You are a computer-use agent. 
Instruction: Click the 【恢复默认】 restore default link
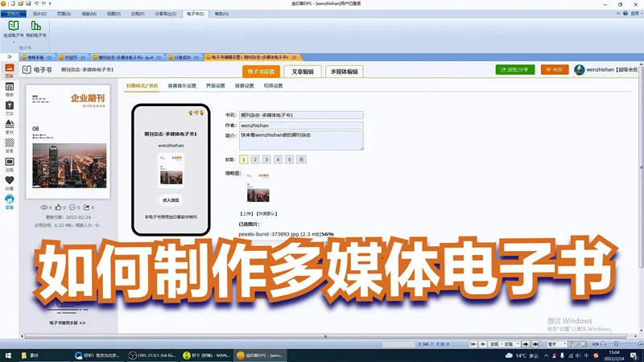(267, 214)
